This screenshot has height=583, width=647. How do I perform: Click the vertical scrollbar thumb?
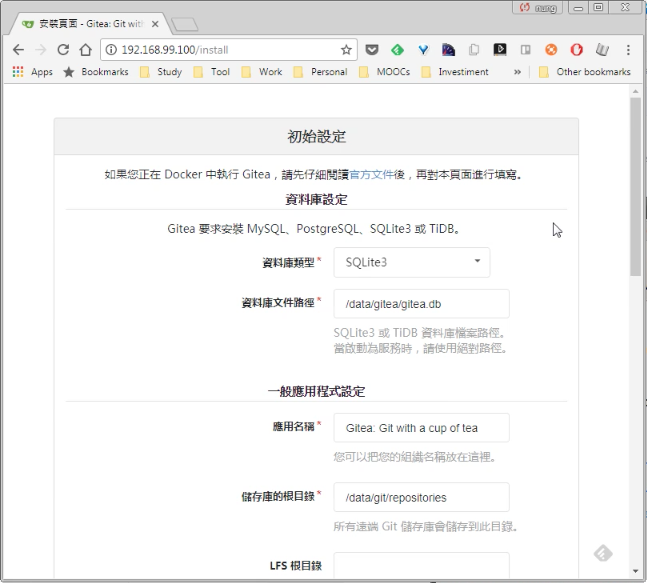(635, 186)
